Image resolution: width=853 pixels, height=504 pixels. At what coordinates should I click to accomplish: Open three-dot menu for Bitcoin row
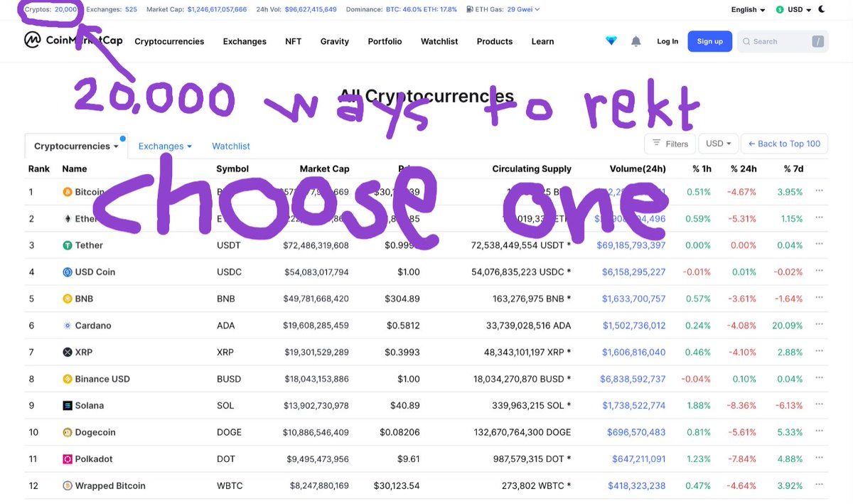pyautogui.click(x=820, y=191)
